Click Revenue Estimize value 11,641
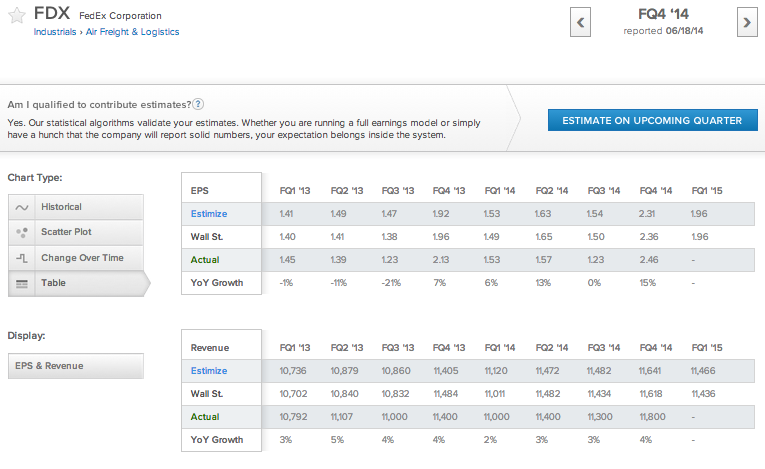This screenshot has height=469, width=765. 650,371
